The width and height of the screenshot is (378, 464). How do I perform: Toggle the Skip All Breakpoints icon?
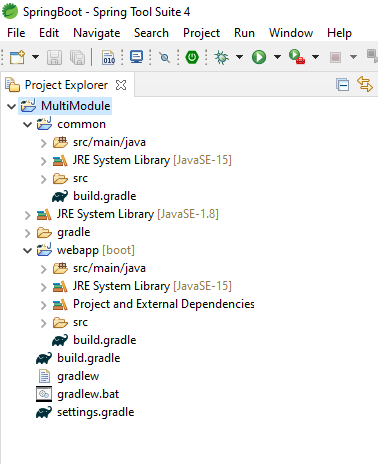coord(164,58)
